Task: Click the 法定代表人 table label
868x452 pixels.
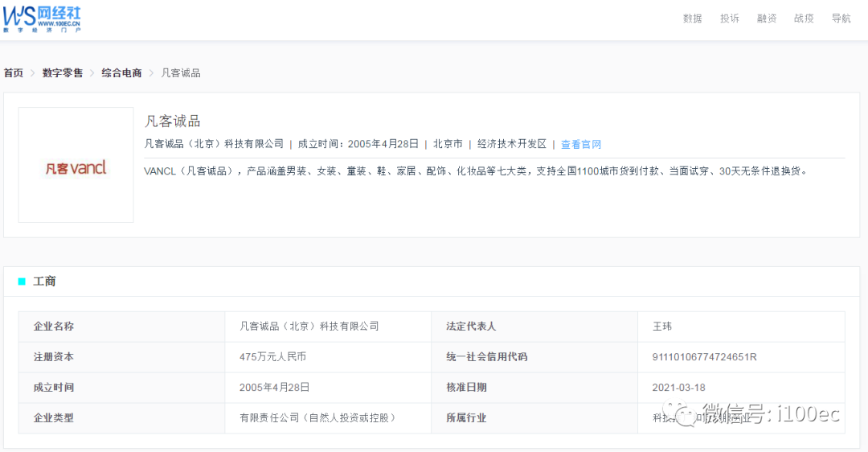Action: [471, 327]
